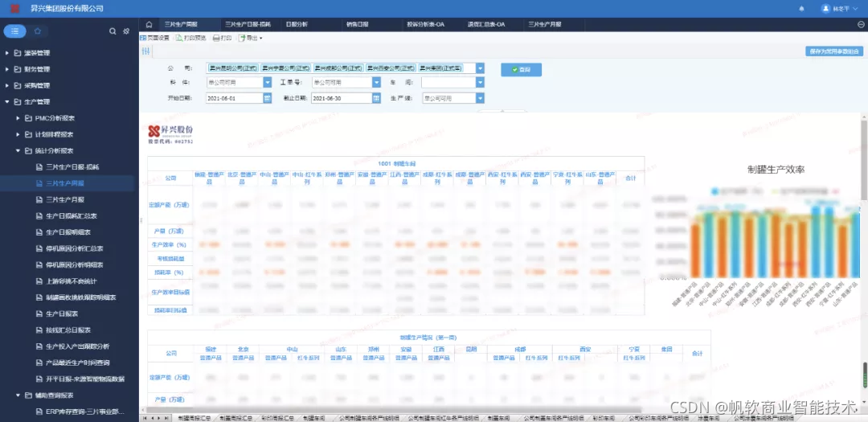Click the pin sidebar icon

pos(126,31)
